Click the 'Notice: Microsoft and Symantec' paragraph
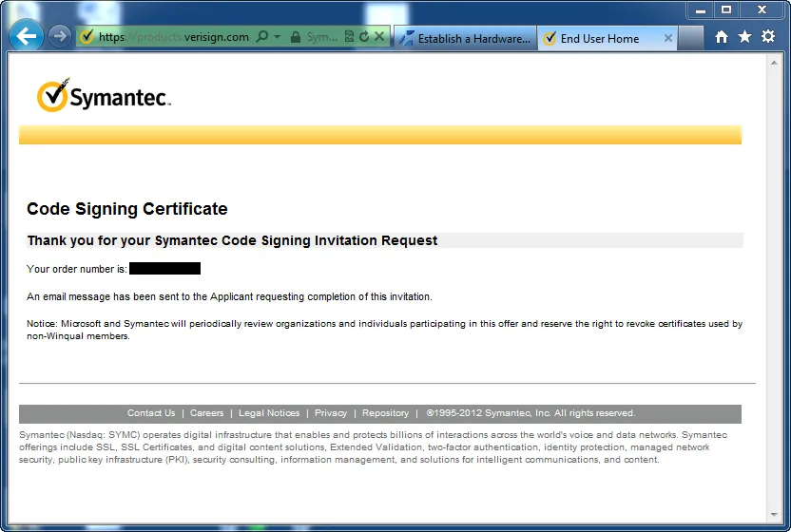 [384, 330]
